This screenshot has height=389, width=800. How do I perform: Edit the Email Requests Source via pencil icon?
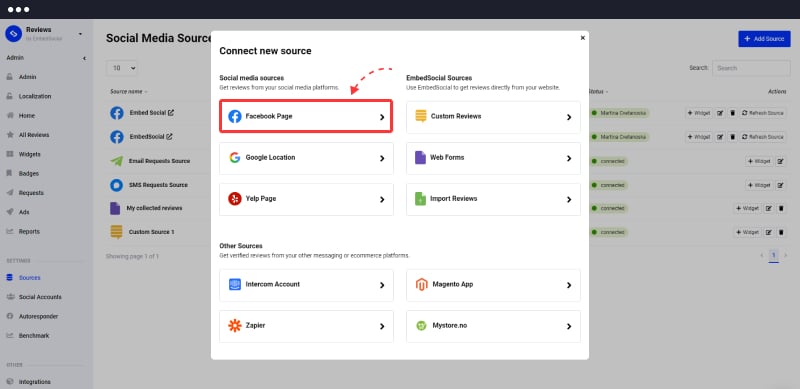point(780,161)
